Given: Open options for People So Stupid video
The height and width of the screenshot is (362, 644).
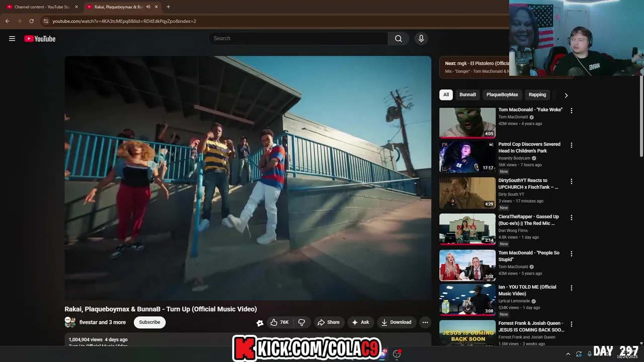Looking at the screenshot, I should pyautogui.click(x=571, y=254).
